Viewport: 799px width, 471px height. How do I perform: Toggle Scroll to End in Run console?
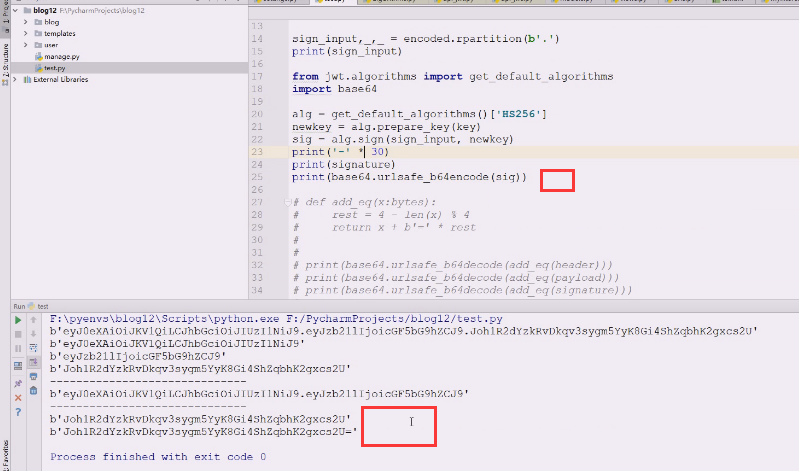(x=34, y=362)
